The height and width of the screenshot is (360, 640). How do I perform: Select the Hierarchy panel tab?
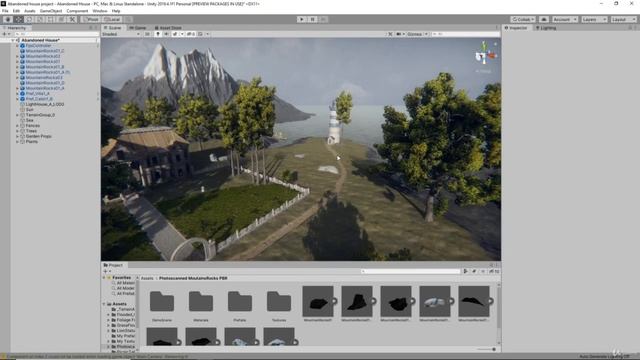coord(15,28)
